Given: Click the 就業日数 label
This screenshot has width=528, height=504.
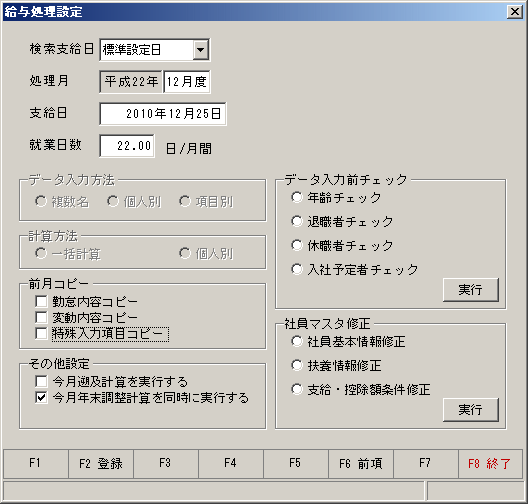Looking at the screenshot, I should (56, 145).
